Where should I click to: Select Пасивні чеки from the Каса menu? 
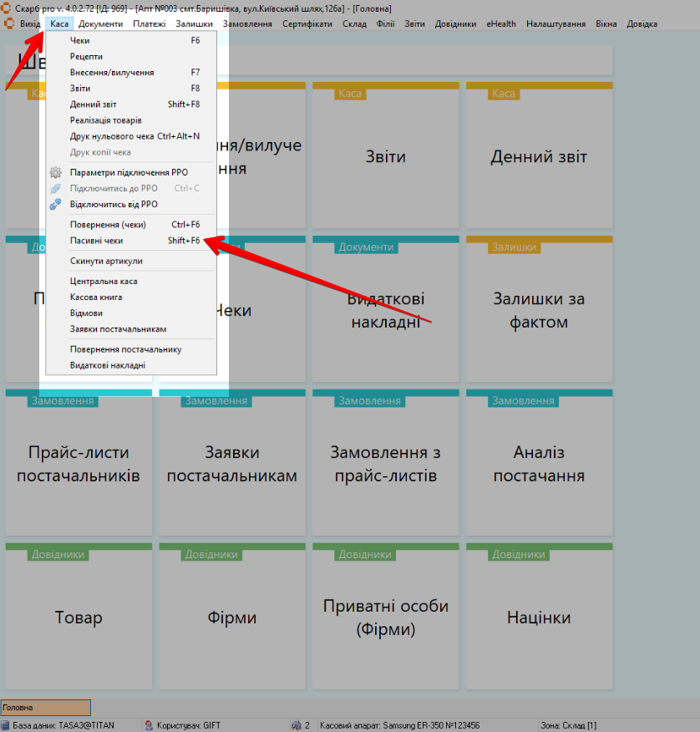click(96, 241)
